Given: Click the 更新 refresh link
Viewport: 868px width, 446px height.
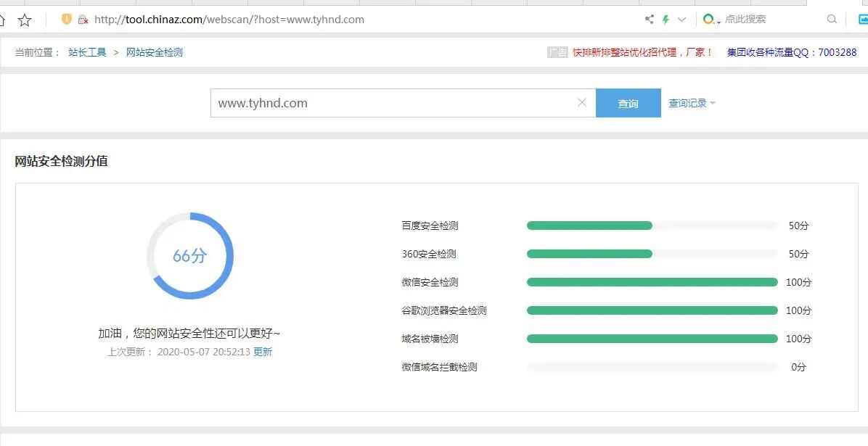Looking at the screenshot, I should point(263,352).
